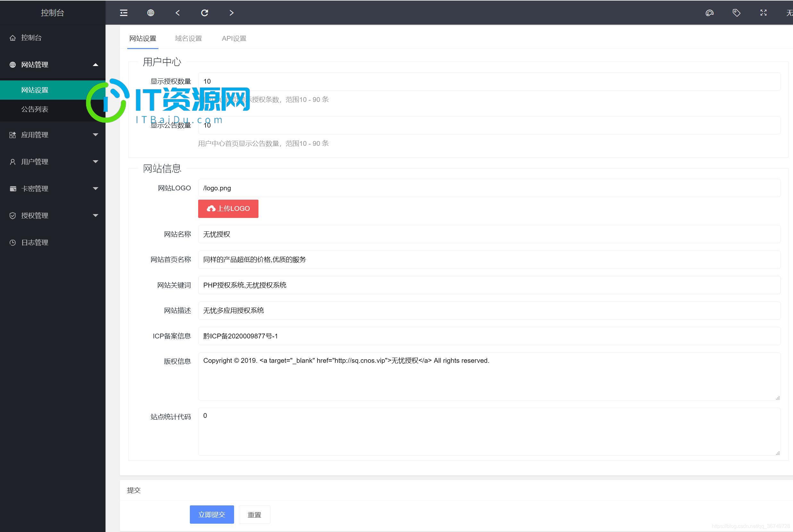Toggle fullscreen with the expand icon

(763, 13)
